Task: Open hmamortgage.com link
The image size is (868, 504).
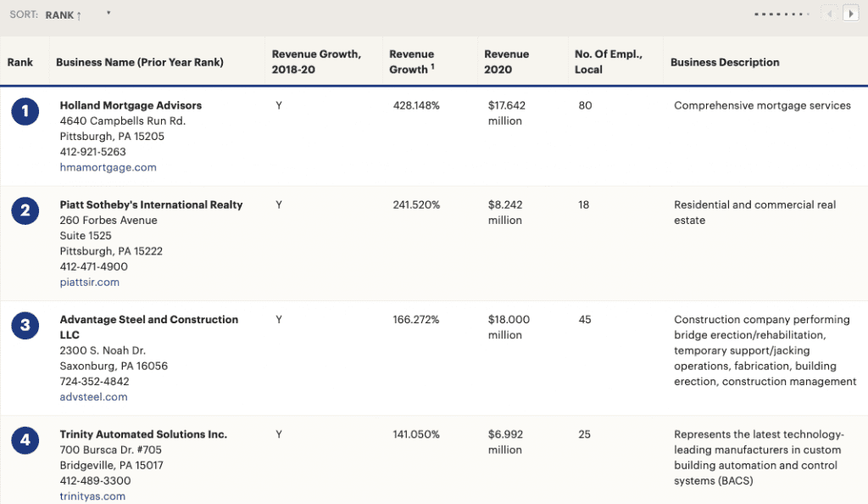Action: point(108,167)
